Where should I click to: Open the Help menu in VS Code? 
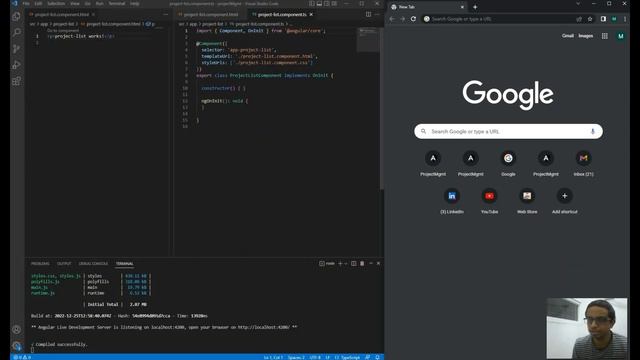[135, 4]
